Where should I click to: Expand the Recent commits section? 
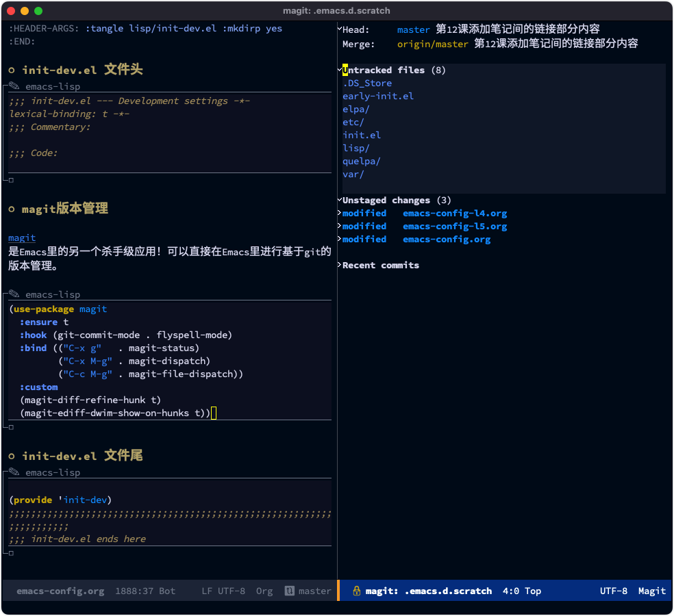coord(340,265)
